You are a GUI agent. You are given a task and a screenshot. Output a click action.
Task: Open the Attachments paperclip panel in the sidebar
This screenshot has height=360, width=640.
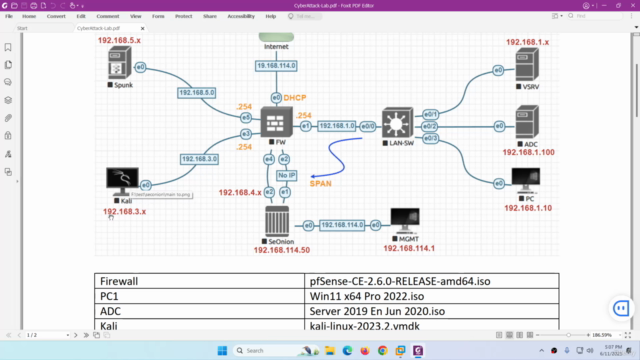[x=8, y=118]
